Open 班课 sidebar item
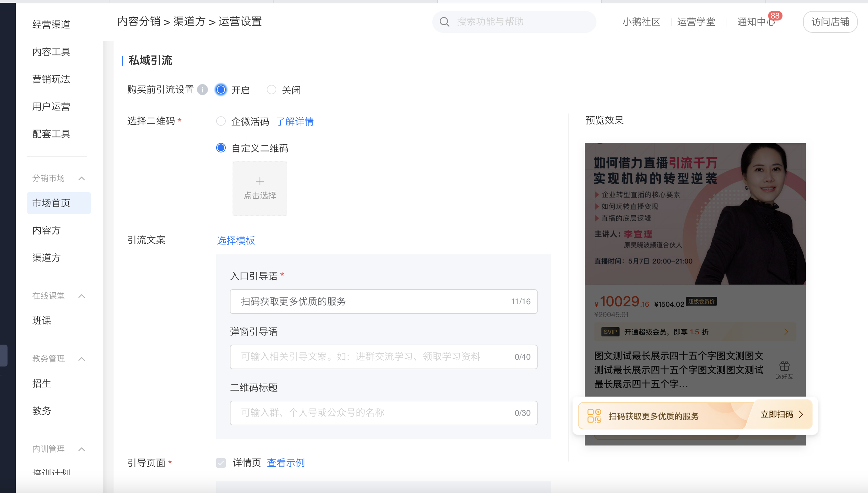Viewport: 868px width, 493px height. pos(42,320)
